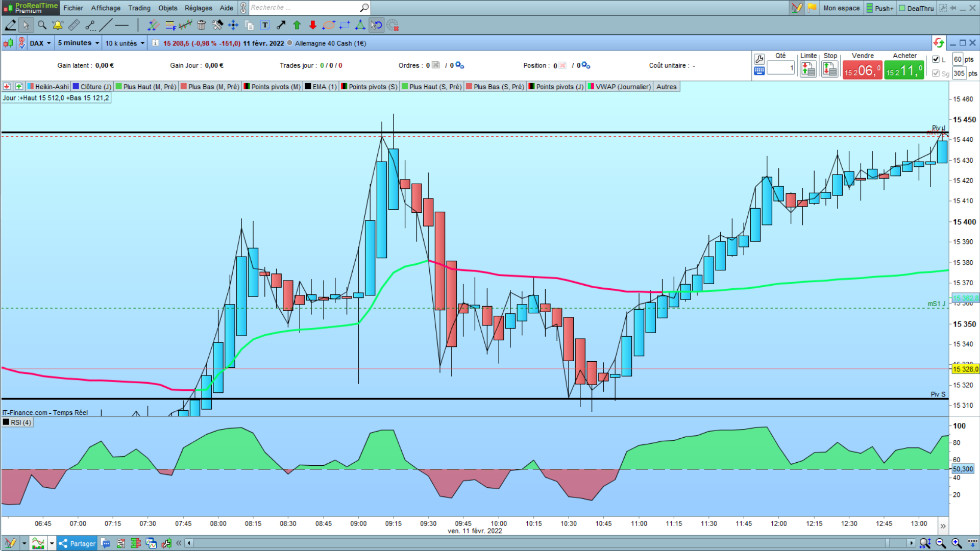Click the Limite order icon
Image resolution: width=980 pixels, height=551 pixels.
[x=808, y=69]
